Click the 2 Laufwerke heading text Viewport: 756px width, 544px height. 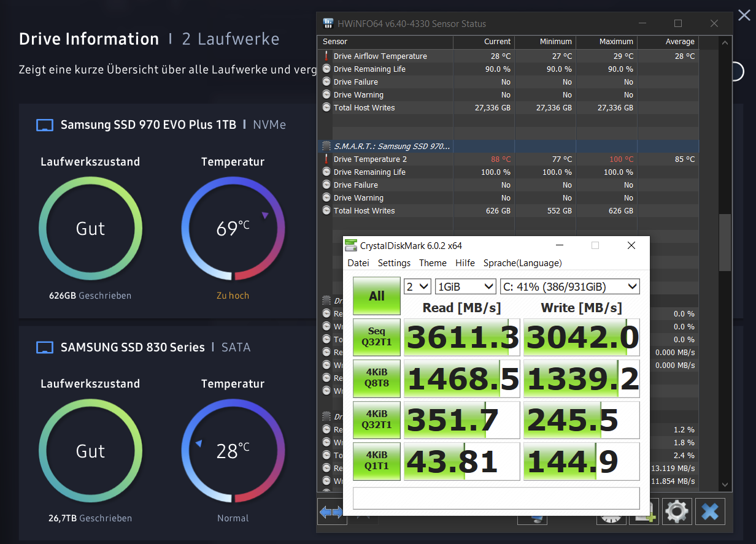[x=231, y=39]
